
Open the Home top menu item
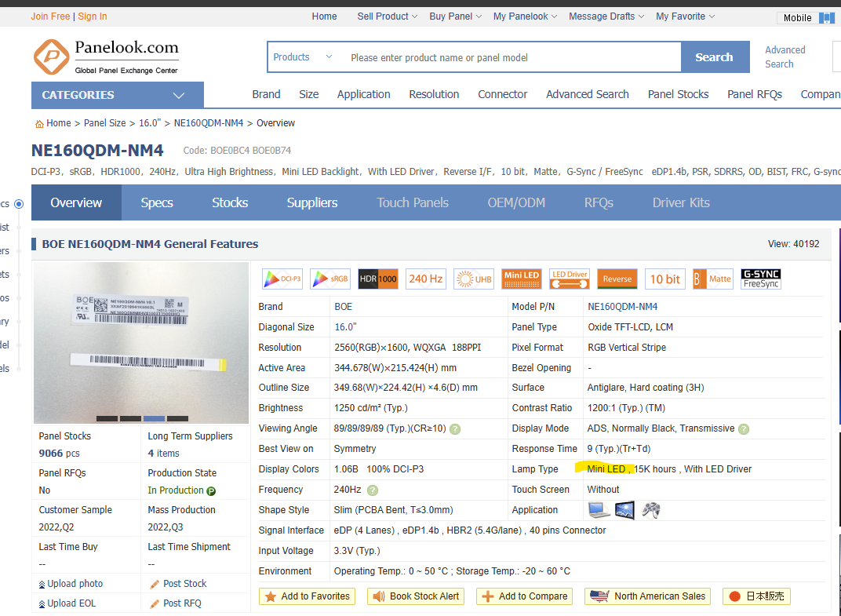tap(325, 16)
